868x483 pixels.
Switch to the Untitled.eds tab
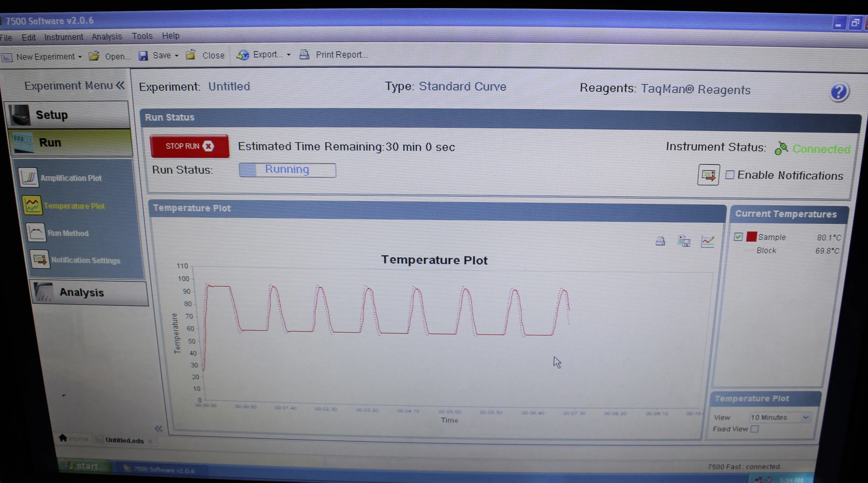[124, 440]
